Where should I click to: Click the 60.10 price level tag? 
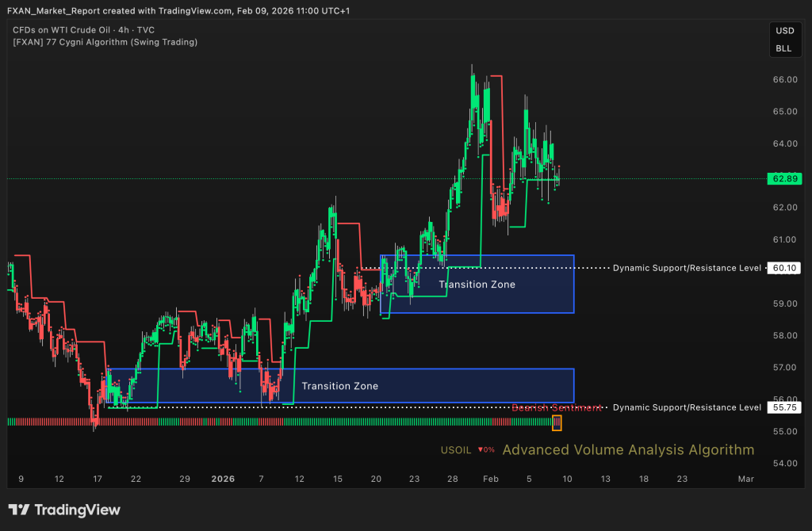[783, 268]
